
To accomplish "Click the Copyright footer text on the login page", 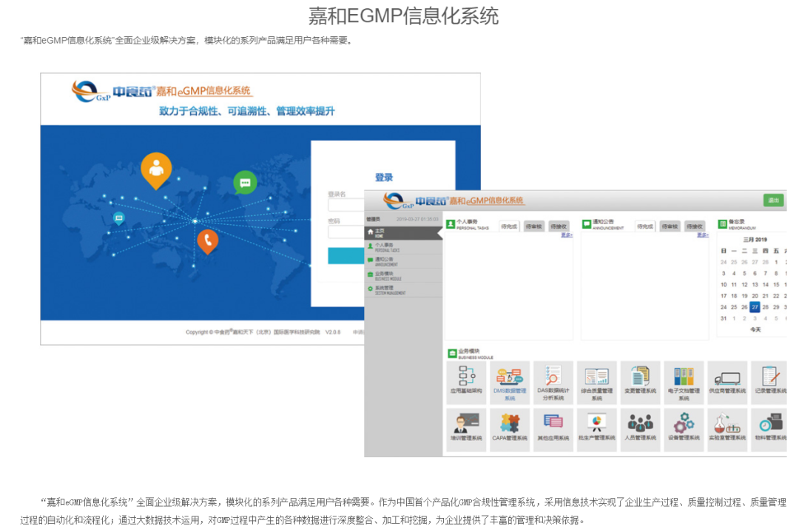I will coord(263,332).
